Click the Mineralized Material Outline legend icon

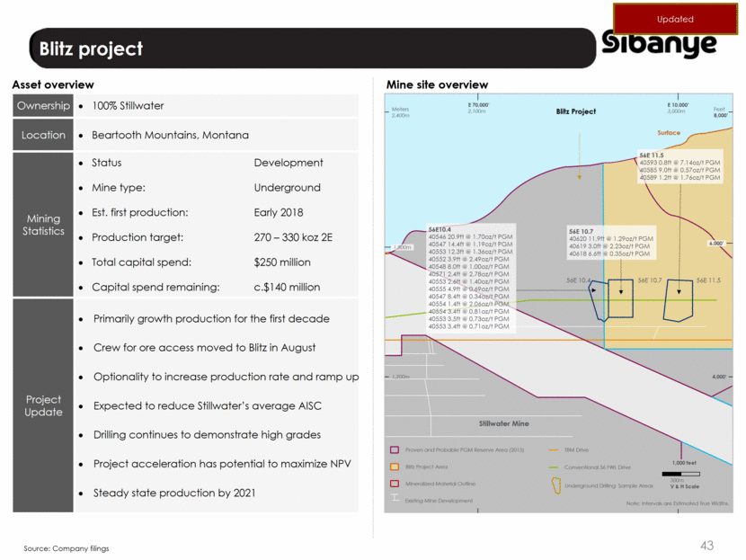tap(394, 484)
